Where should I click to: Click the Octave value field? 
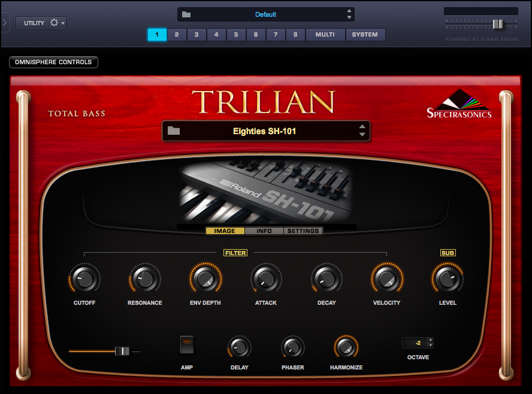[415, 343]
